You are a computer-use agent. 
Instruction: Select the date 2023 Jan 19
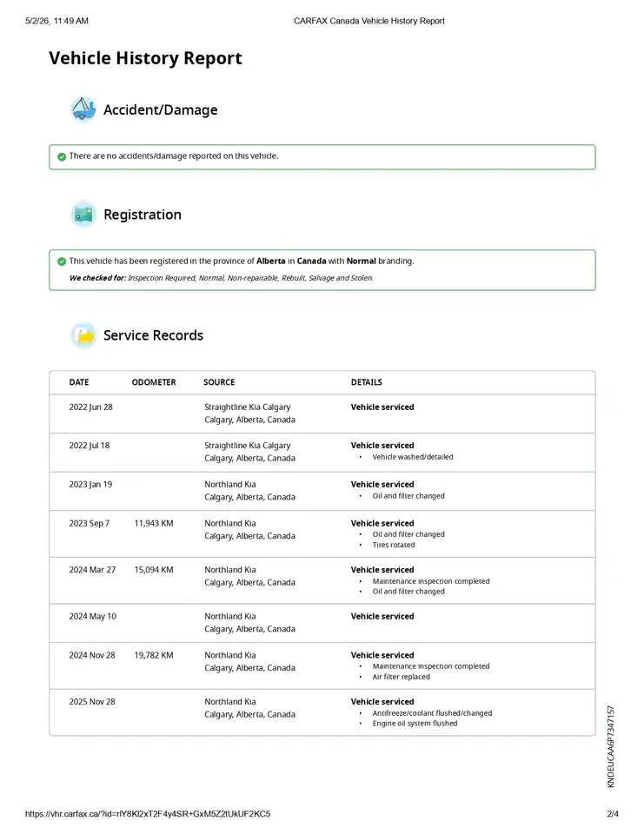click(90, 484)
